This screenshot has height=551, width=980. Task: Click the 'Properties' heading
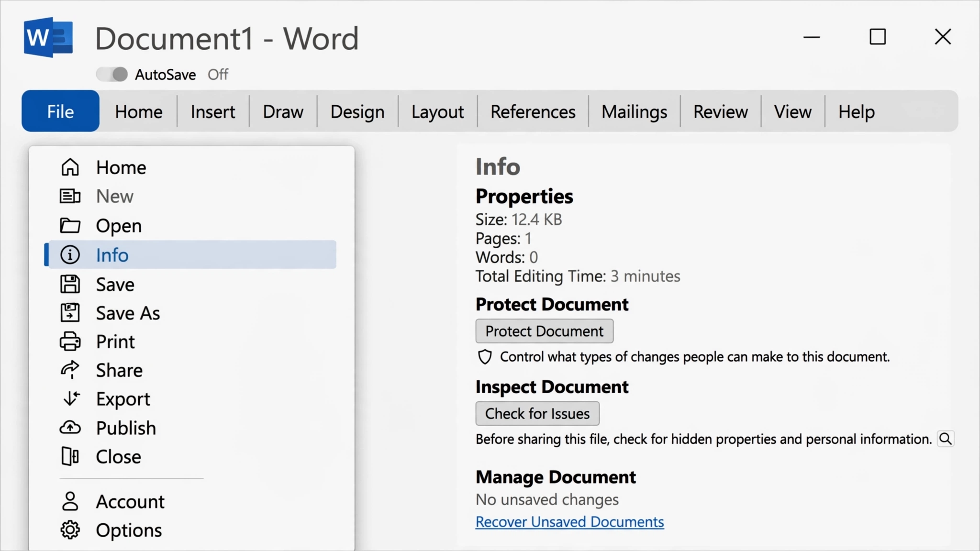524,196
